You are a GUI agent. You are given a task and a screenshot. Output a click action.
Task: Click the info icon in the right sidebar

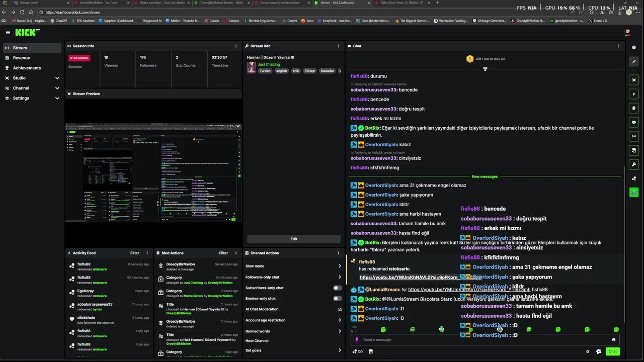[x=634, y=47]
